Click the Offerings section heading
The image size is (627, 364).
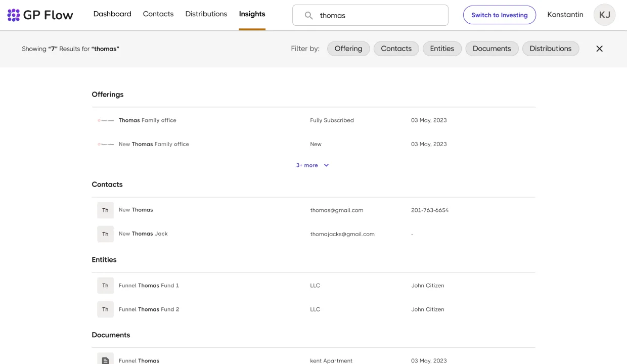108,95
